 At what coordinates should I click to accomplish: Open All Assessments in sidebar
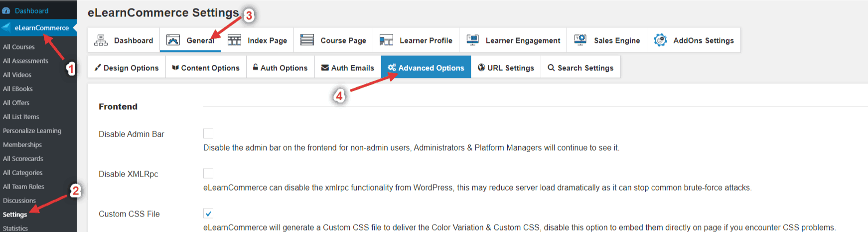click(x=25, y=61)
